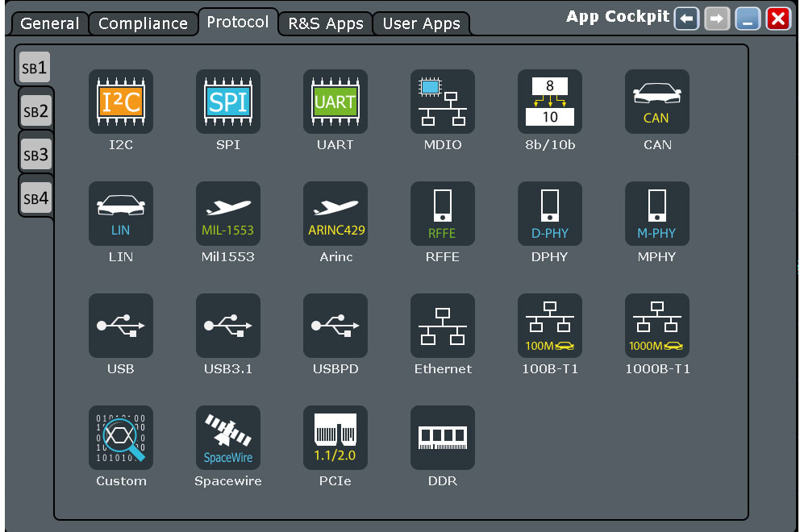Select the 8b/10b decoder icon

[549, 102]
